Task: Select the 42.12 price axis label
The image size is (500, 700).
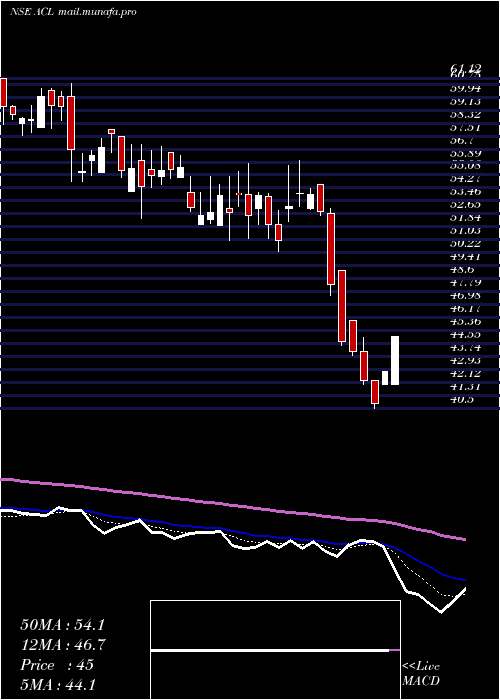Action: click(466, 373)
